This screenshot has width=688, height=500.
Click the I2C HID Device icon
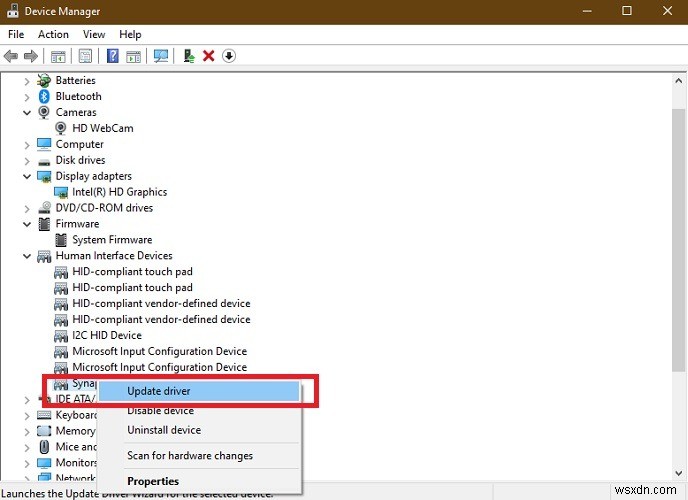pyautogui.click(x=61, y=336)
